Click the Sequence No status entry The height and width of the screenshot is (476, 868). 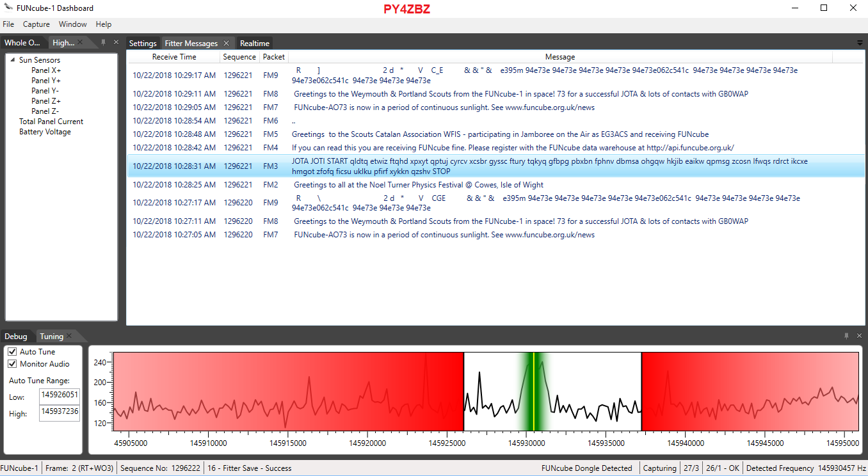pos(160,468)
